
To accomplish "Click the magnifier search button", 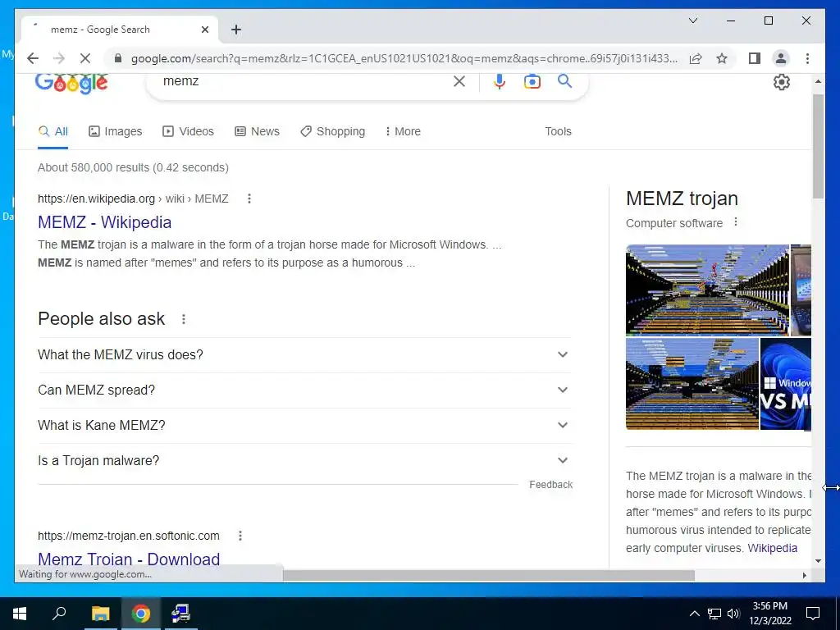I will point(564,81).
